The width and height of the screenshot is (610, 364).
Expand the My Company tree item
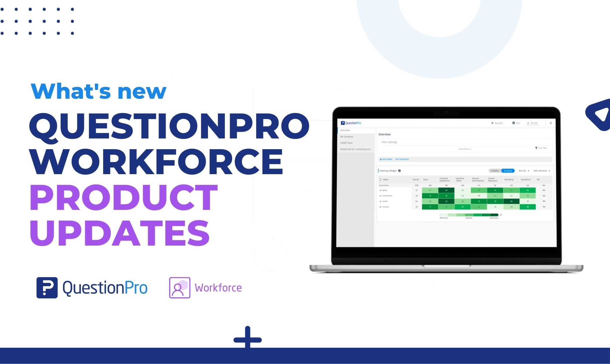pos(347,137)
